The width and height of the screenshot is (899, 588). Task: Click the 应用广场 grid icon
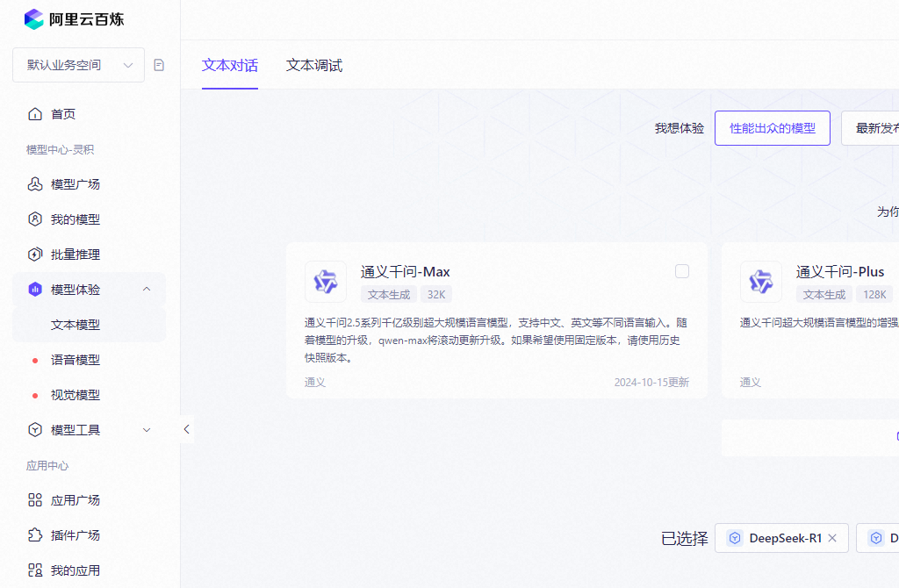pyautogui.click(x=35, y=500)
